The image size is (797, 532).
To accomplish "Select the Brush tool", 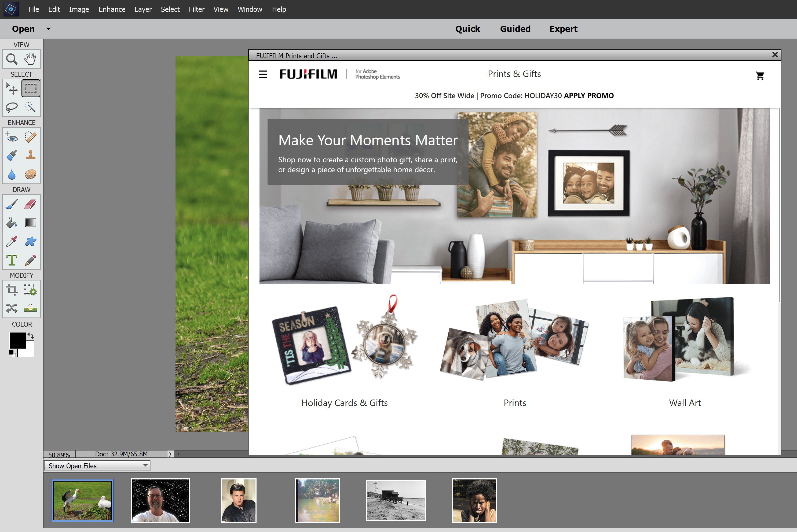I will pyautogui.click(x=12, y=204).
